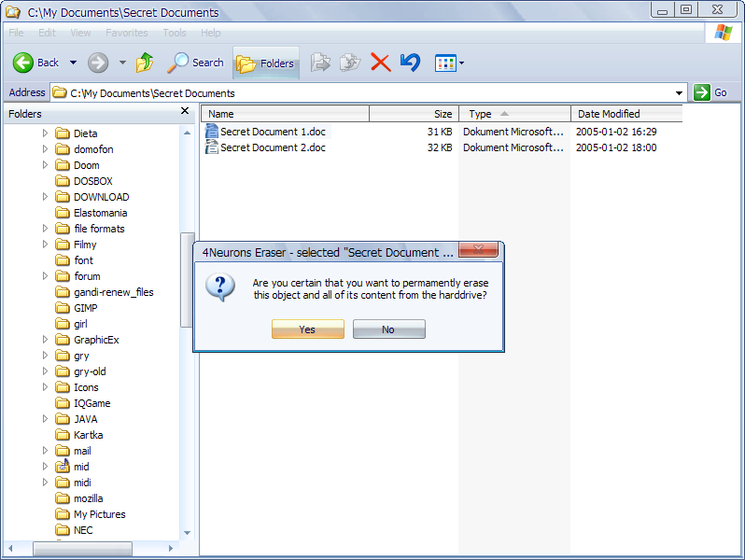Open the Back history dropdown arrow
The width and height of the screenshot is (745, 560).
[73, 63]
